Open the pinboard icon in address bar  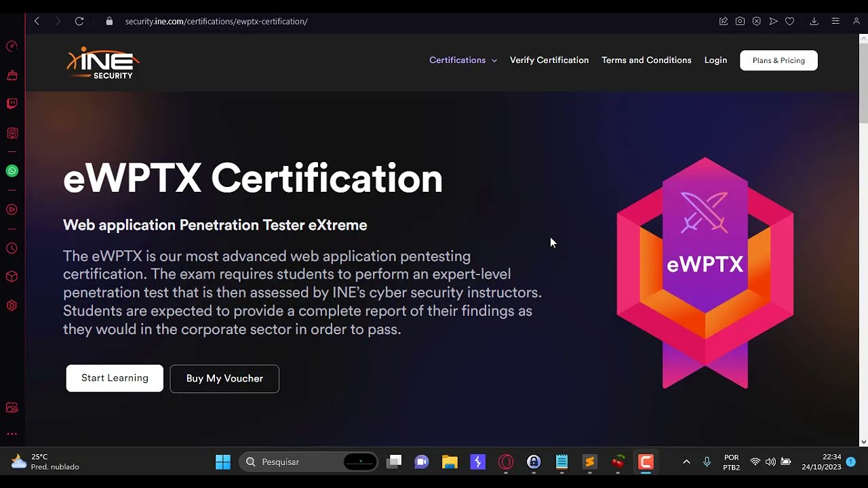pyautogui.click(x=724, y=21)
